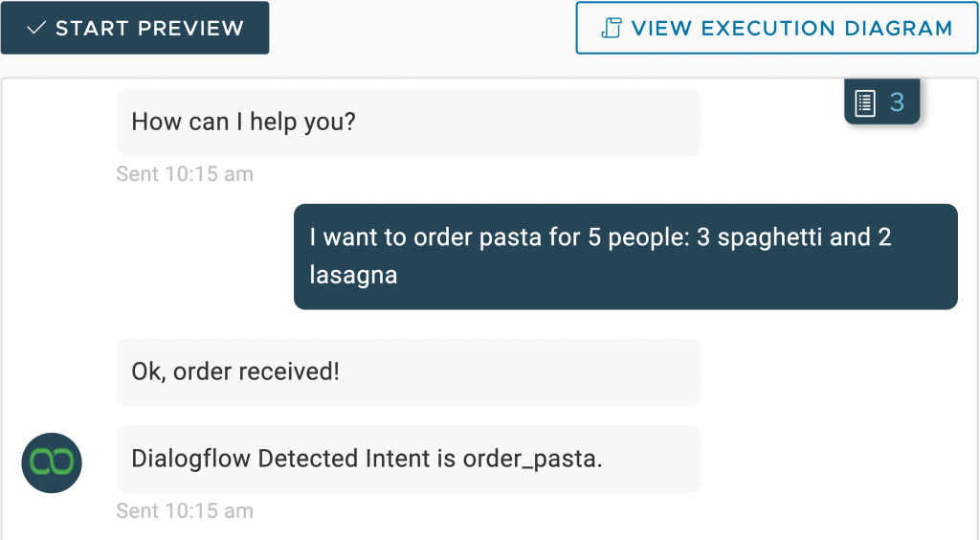This screenshot has width=980, height=540.
Task: Click the diagram scroll icon
Action: (612, 28)
